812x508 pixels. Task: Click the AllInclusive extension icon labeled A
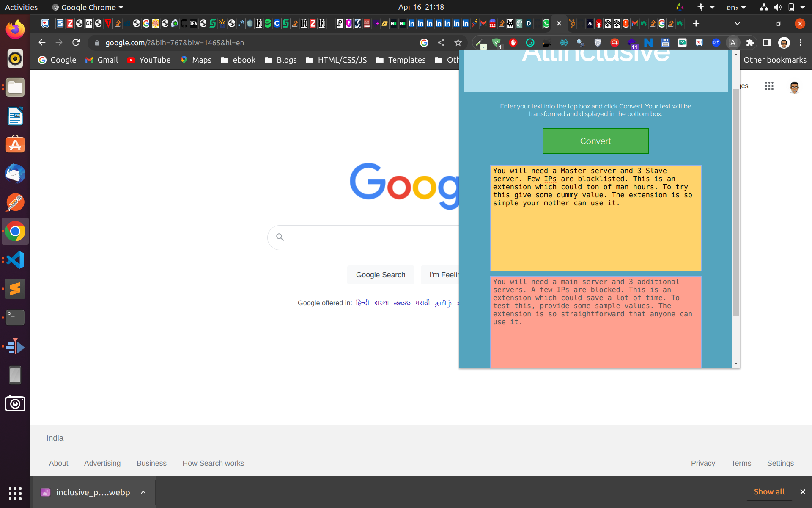tap(733, 43)
